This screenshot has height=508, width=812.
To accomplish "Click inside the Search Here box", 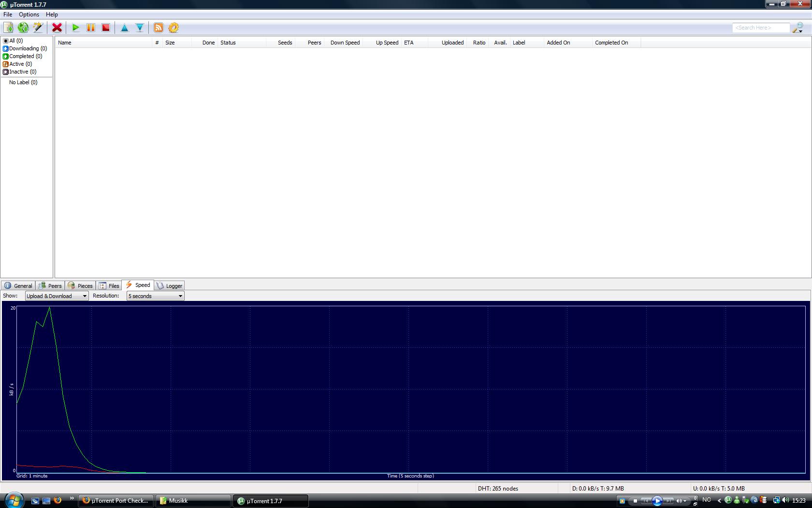I will 761,28.
